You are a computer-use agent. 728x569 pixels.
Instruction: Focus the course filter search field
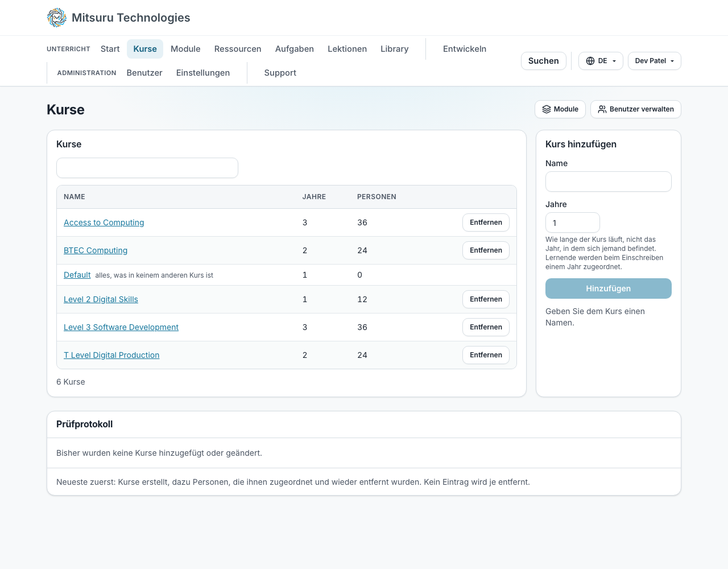point(147,168)
